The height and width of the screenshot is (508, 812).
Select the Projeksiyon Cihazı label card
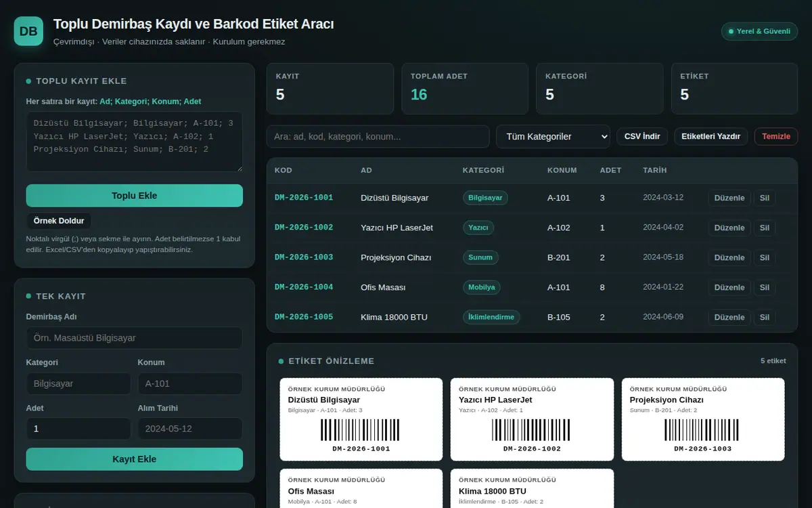click(x=703, y=419)
